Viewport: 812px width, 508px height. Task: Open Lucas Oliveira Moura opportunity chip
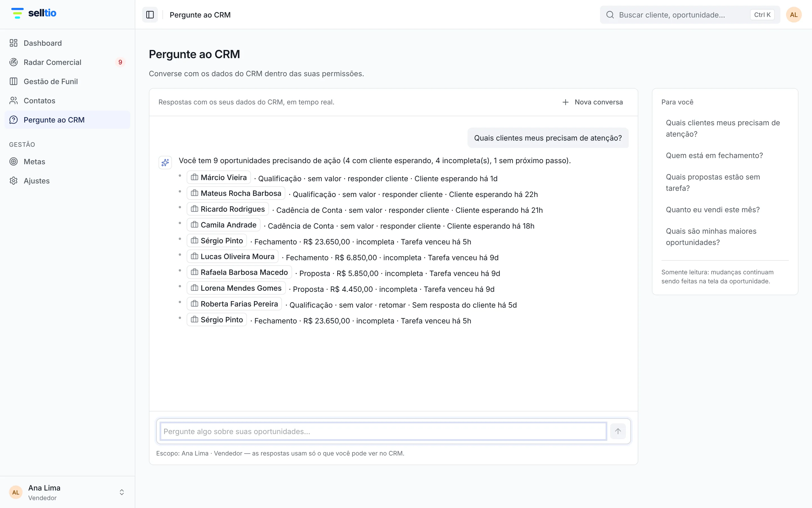(x=233, y=256)
